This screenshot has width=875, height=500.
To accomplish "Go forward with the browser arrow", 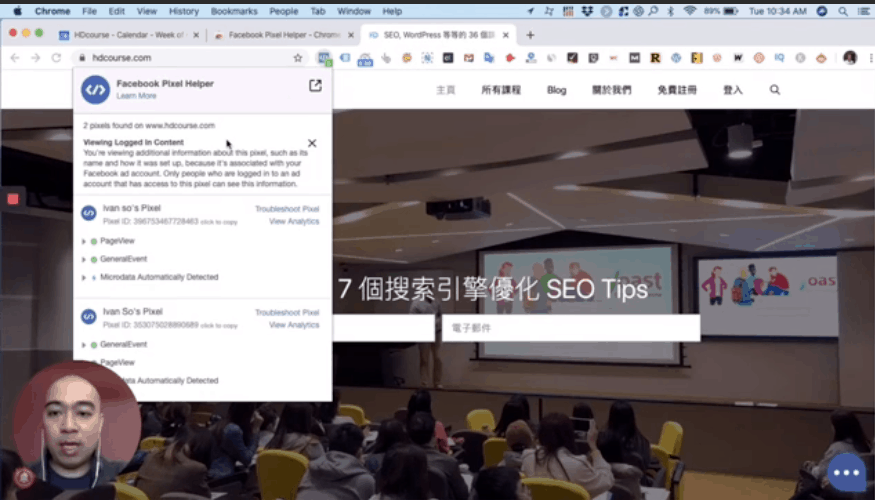I will [35, 57].
